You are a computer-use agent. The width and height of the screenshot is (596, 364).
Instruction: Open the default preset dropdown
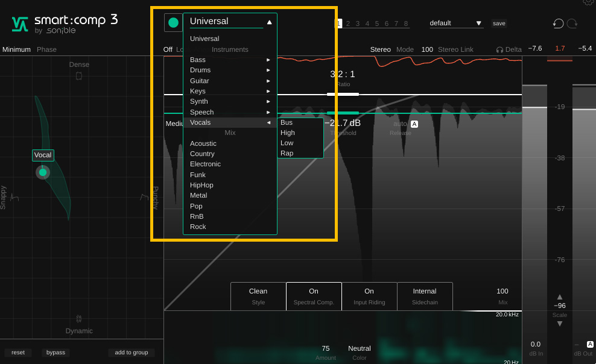tap(456, 23)
